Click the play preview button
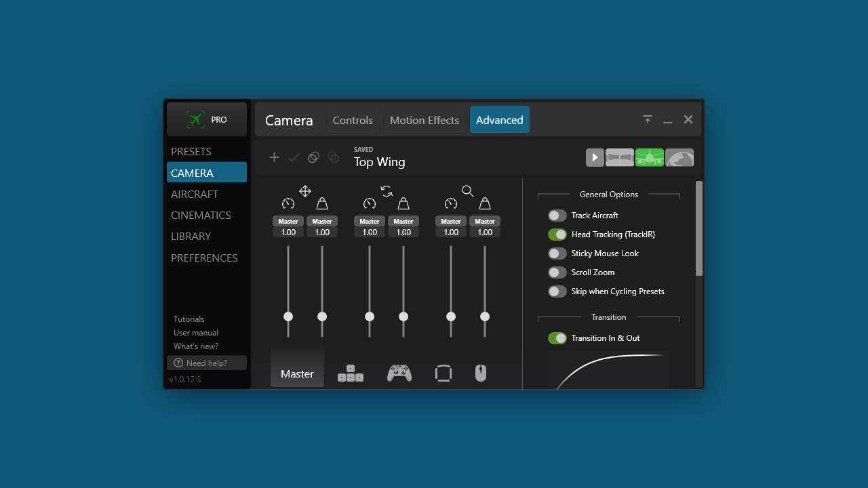The image size is (868, 488). pos(595,158)
